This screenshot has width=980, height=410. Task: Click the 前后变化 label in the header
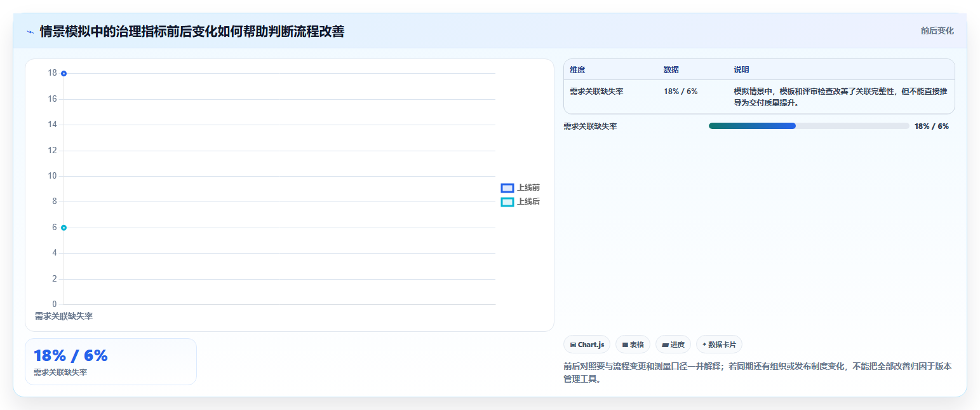coord(937,31)
